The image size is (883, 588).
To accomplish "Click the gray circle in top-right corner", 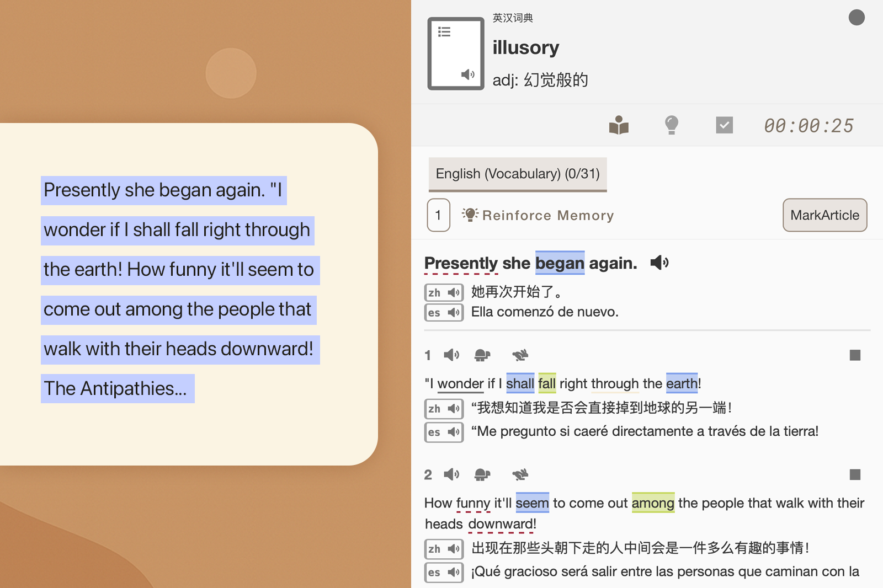I will (856, 18).
